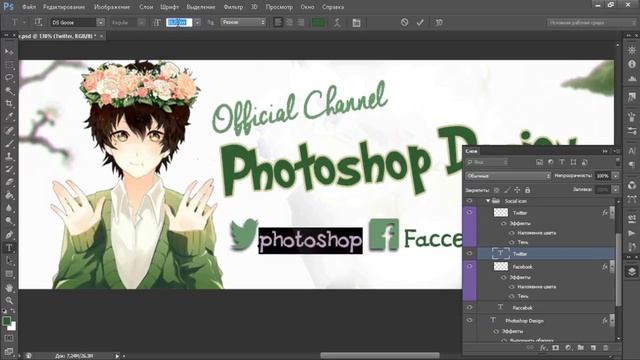Open the workspace switcher dropdown
The width and height of the screenshot is (640, 360).
click(591, 22)
